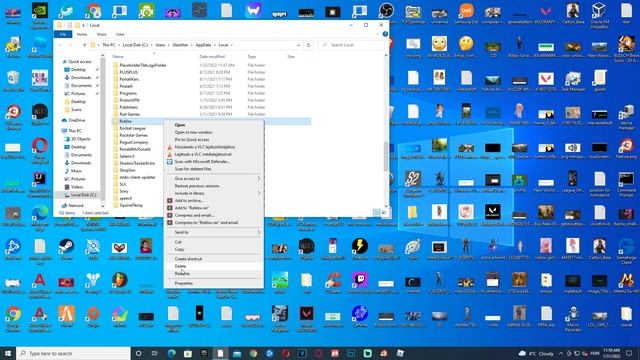Sort files by the Name column header

pos(118,57)
